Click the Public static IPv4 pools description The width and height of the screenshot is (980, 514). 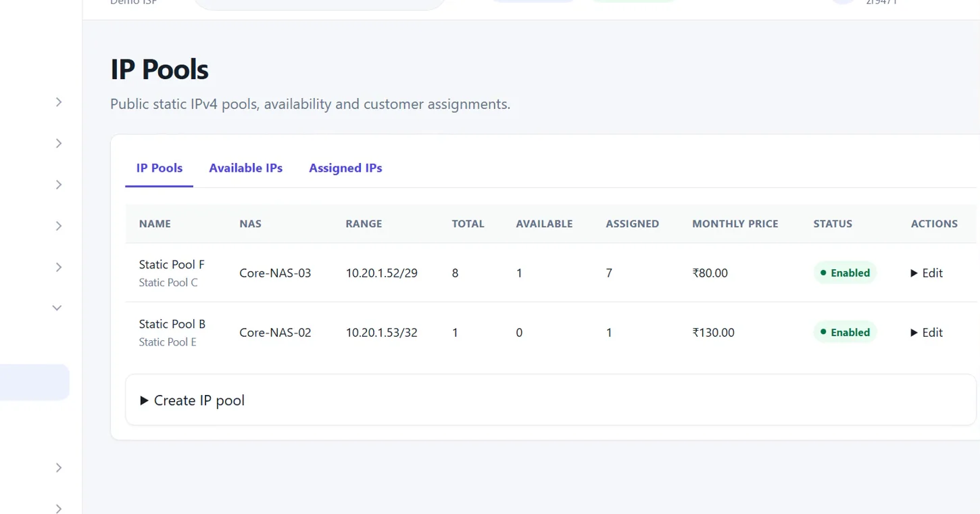(x=310, y=104)
